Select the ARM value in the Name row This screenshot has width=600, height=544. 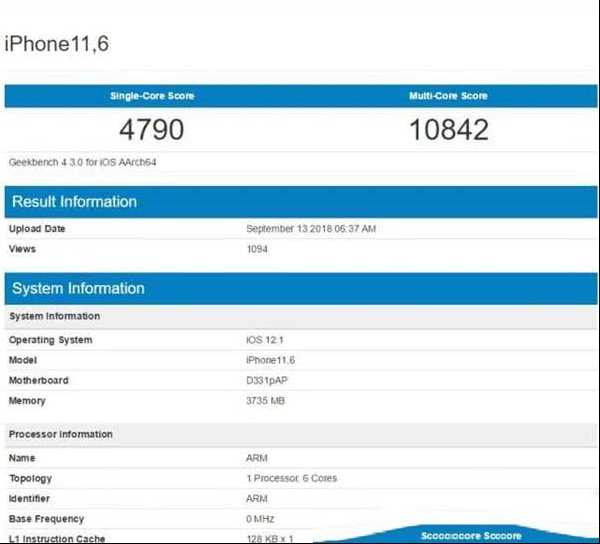[257, 458]
